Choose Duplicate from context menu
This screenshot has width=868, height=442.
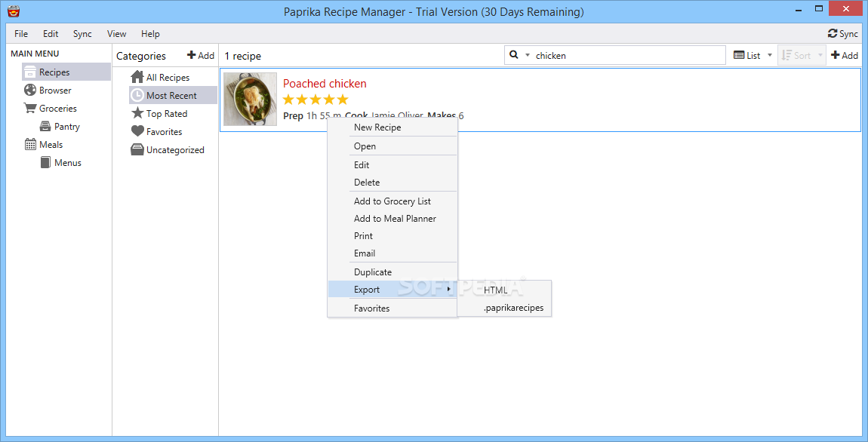coord(392,272)
